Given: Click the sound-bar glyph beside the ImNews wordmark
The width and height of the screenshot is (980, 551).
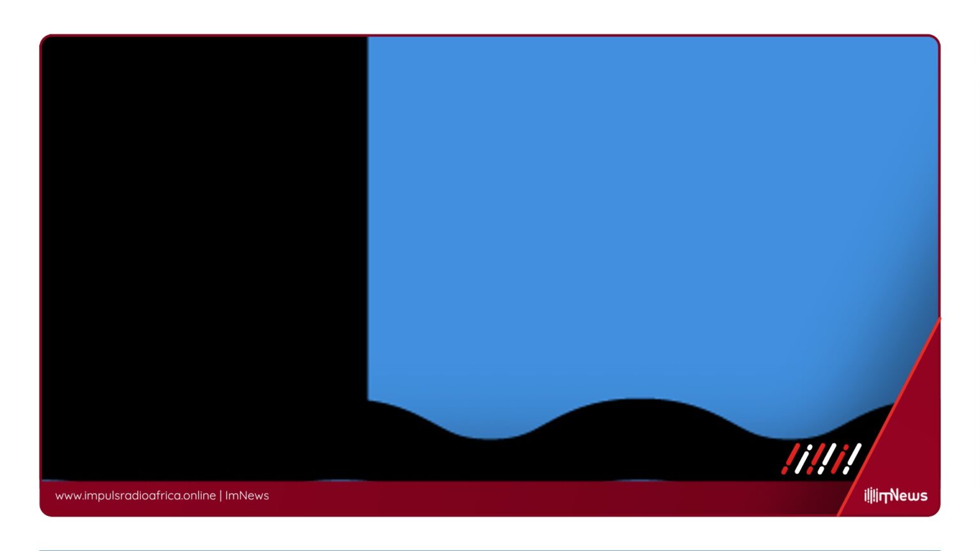Looking at the screenshot, I should 870,496.
